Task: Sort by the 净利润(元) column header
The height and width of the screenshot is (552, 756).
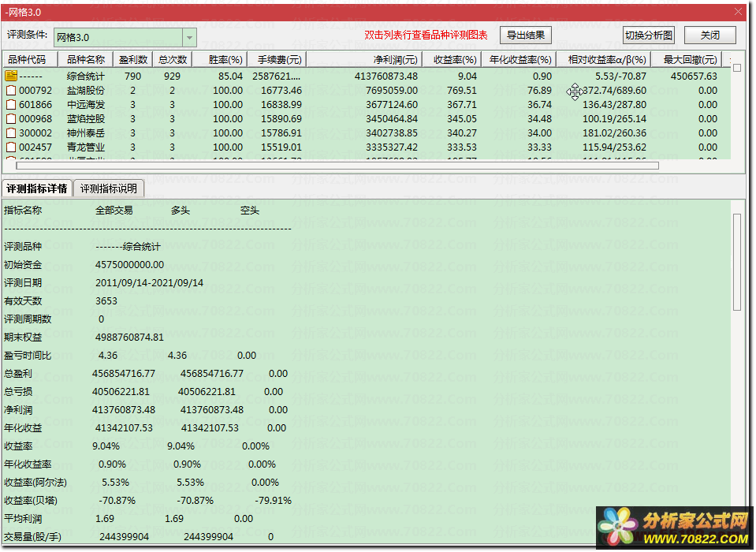Action: (x=365, y=60)
